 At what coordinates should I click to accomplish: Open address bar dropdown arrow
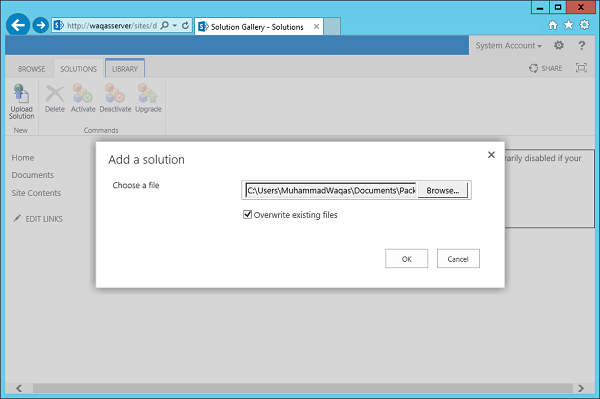tap(174, 26)
